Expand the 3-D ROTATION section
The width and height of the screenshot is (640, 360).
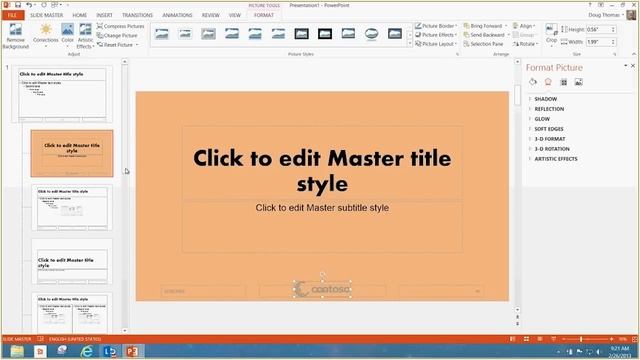pyautogui.click(x=552, y=149)
